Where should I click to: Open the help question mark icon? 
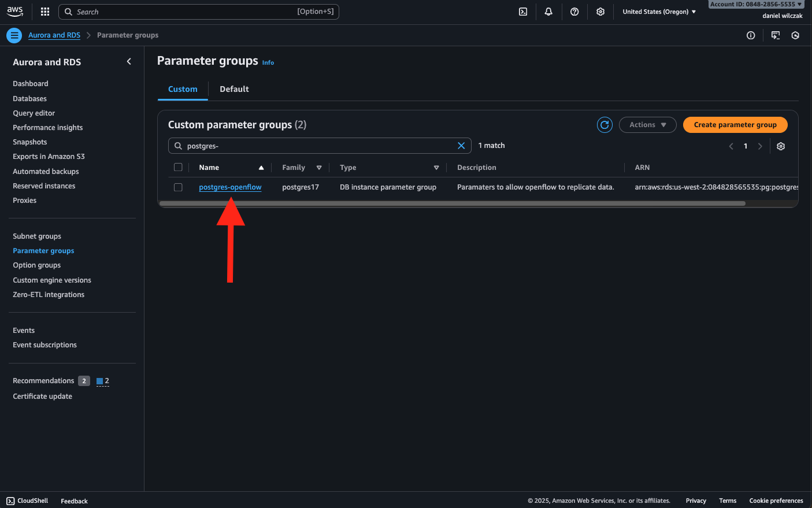tap(574, 12)
